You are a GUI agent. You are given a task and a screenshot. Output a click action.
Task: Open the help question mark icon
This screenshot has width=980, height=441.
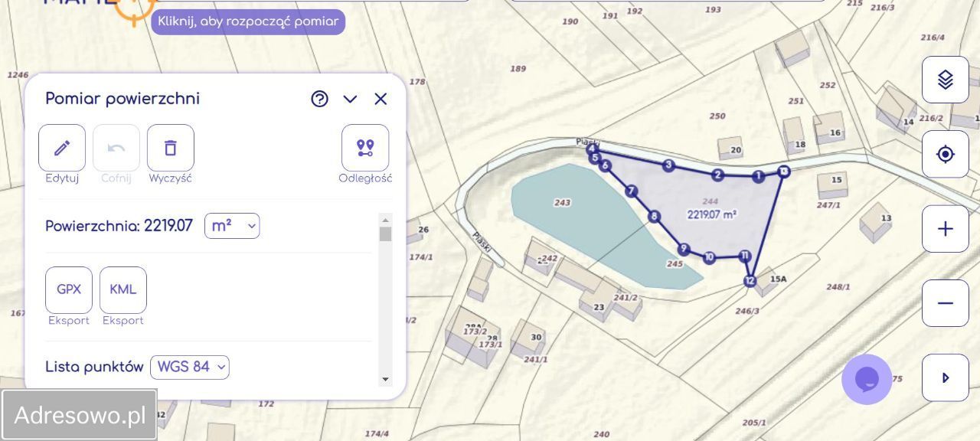(319, 99)
